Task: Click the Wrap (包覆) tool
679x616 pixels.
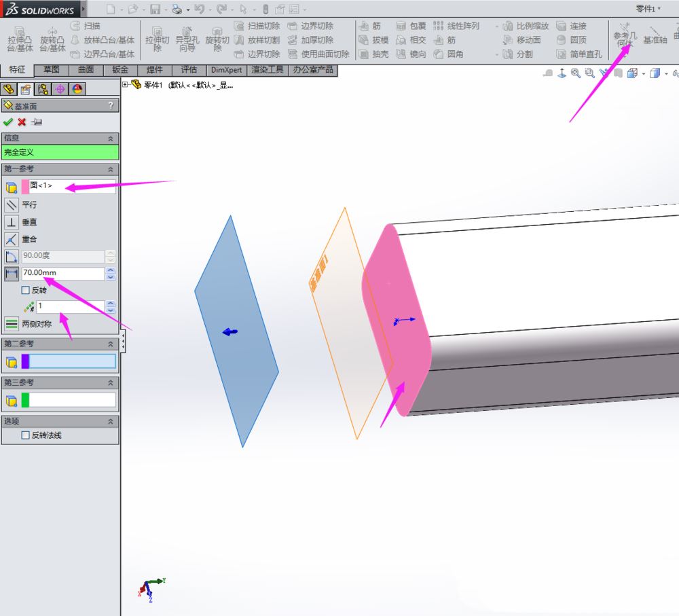Action: pos(411,26)
